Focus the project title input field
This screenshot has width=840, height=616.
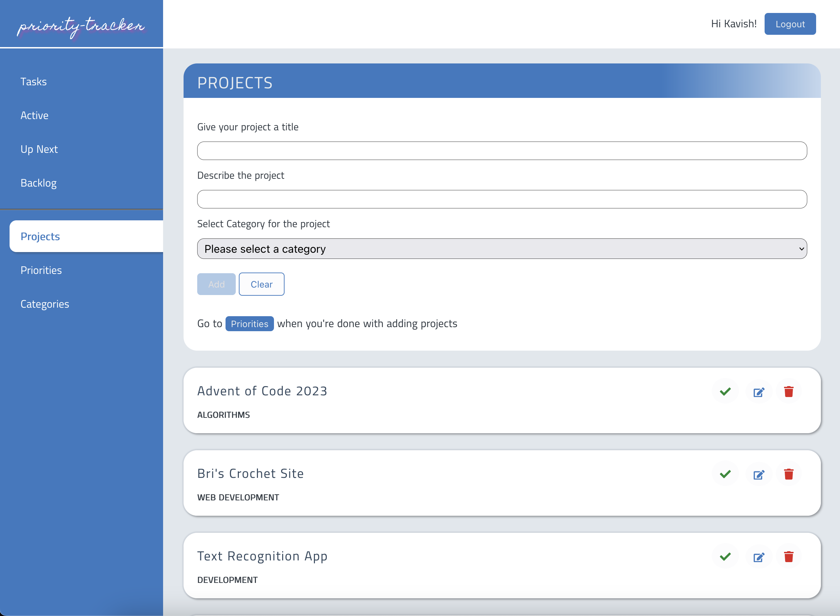(502, 151)
